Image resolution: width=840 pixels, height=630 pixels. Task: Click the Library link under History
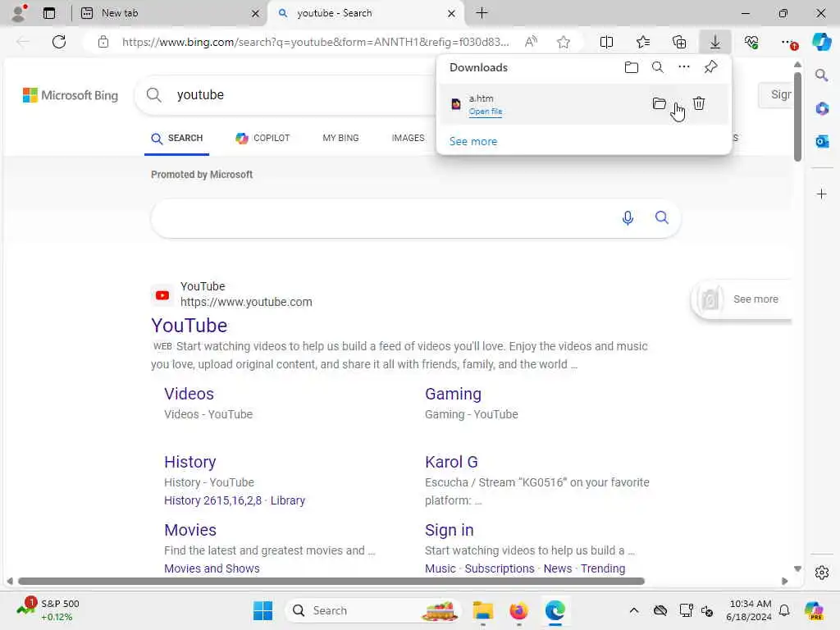tap(288, 500)
